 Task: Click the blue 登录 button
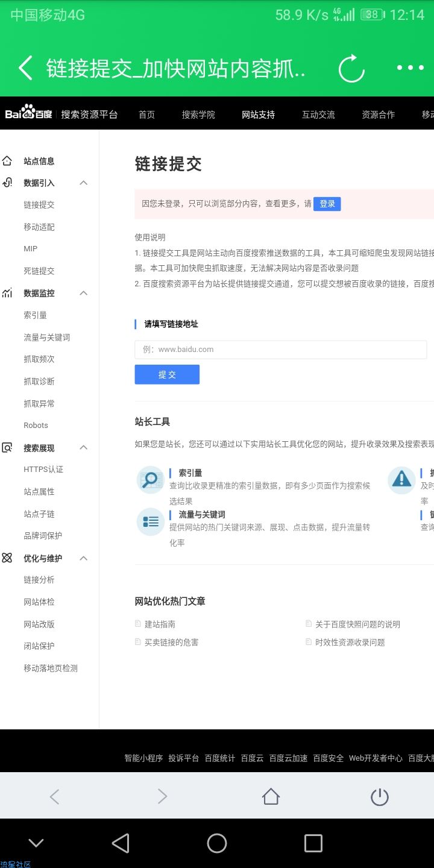(x=327, y=204)
